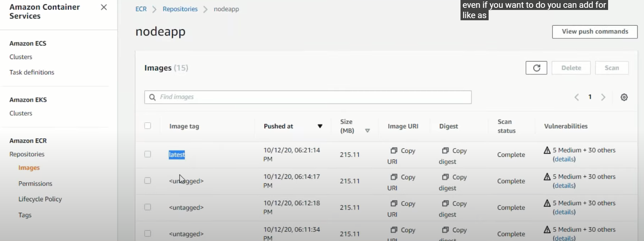Open vulnerability details for 06:12:18 image
Screen dimensions: 644x241
[x=564, y=212]
